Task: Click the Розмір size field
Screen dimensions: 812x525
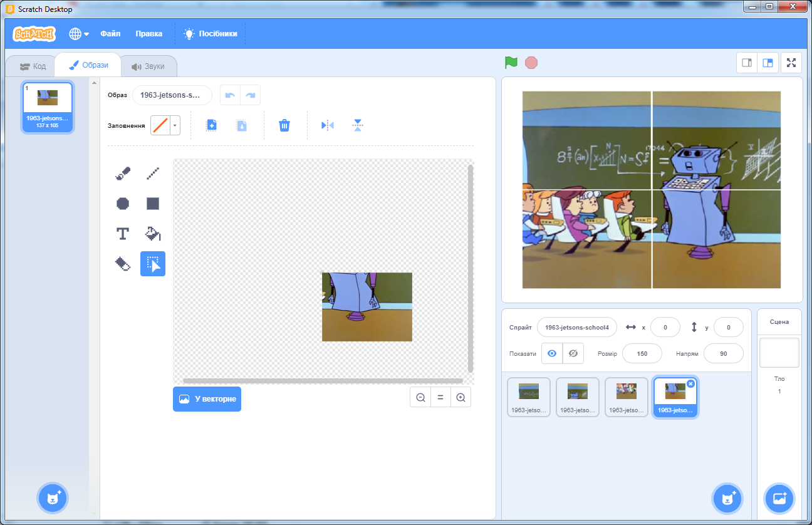Action: 642,353
